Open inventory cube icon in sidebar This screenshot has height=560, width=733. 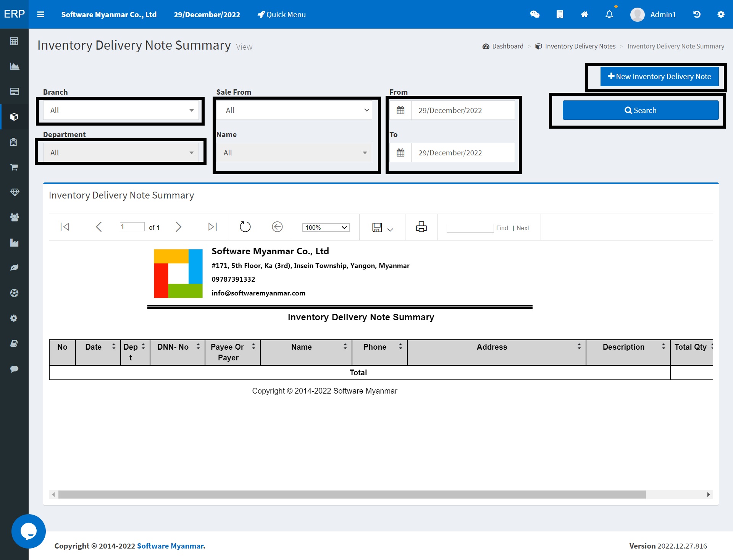coord(14,117)
